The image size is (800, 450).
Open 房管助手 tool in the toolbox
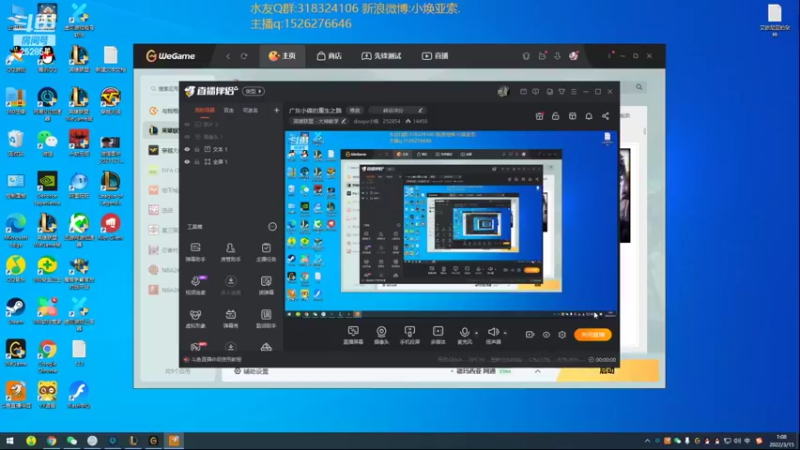click(x=231, y=252)
